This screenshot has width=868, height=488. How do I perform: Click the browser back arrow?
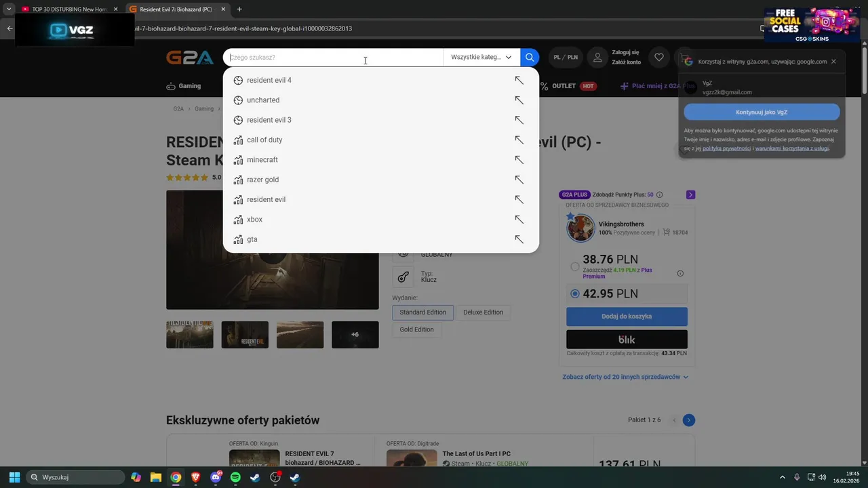(x=9, y=28)
